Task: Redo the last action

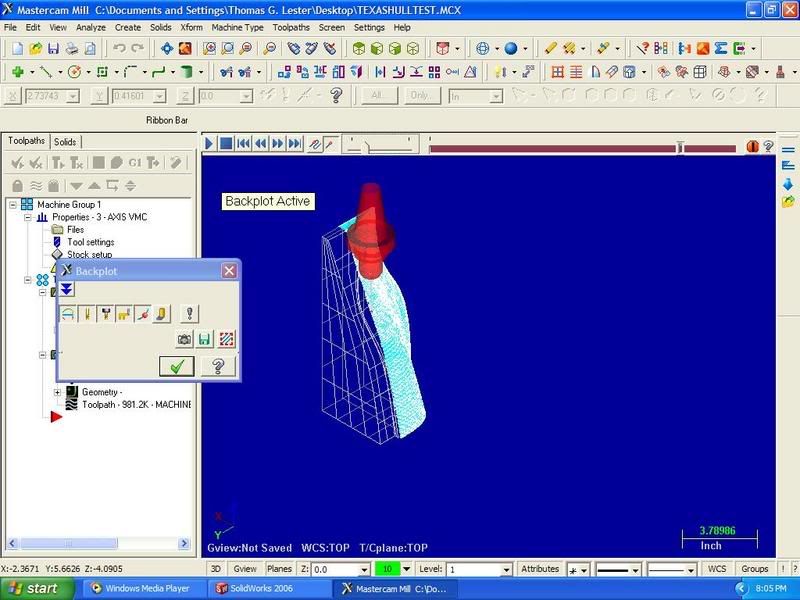Action: coord(137,48)
